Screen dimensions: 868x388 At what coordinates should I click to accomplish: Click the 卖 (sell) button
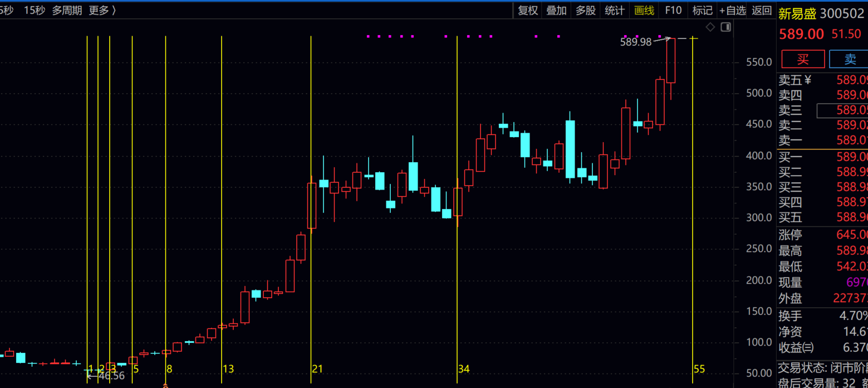850,59
